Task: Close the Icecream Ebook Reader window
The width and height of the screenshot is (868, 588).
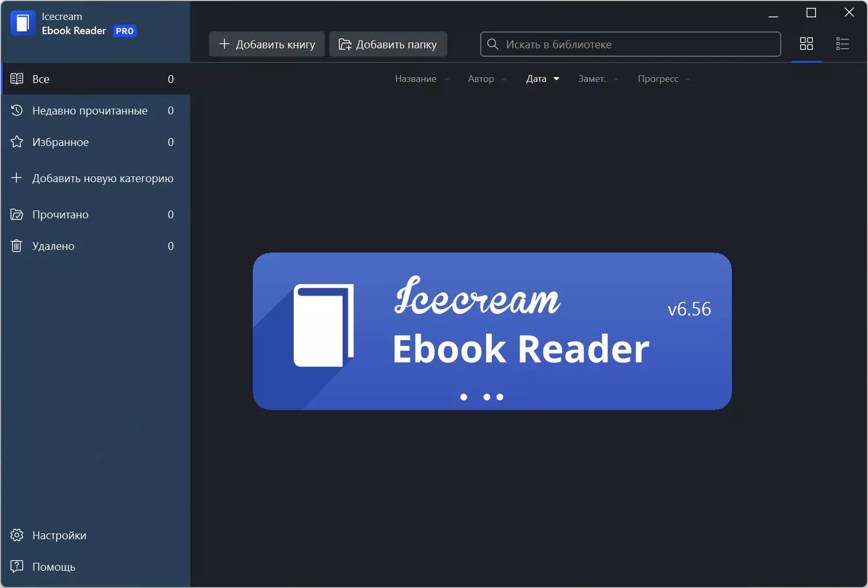Action: pos(849,13)
